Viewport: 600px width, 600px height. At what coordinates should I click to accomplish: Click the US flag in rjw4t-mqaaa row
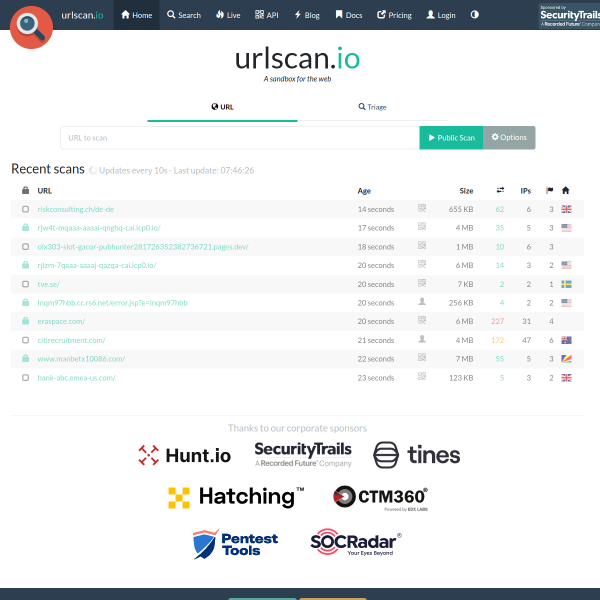coord(566,228)
